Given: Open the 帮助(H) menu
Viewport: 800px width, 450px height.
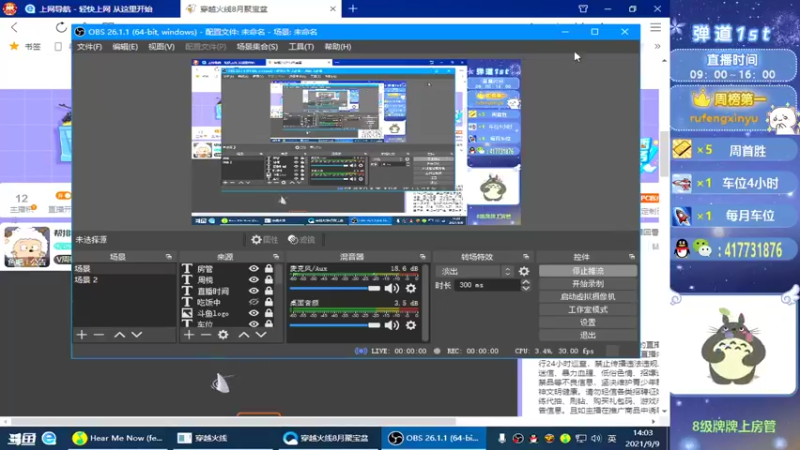Looking at the screenshot, I should (338, 46).
